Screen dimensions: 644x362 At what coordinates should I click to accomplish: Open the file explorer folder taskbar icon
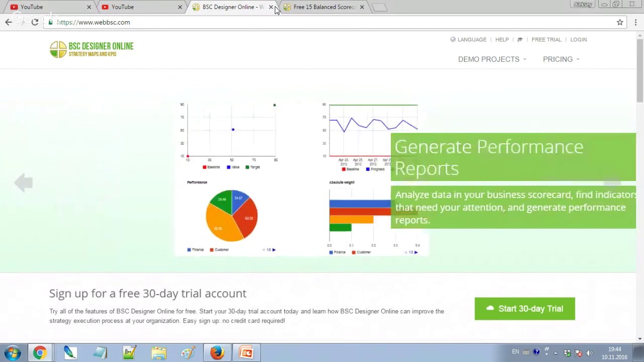pos(159,352)
